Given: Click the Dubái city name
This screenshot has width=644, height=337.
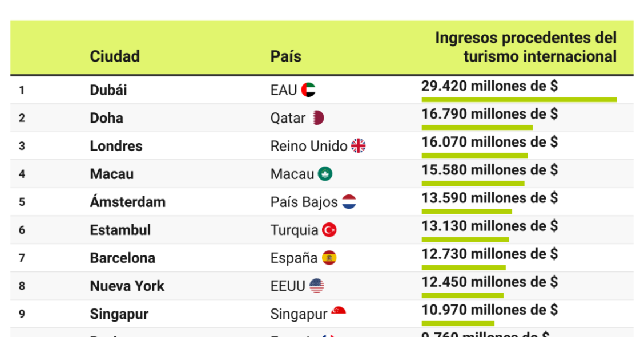Looking at the screenshot, I should [108, 90].
